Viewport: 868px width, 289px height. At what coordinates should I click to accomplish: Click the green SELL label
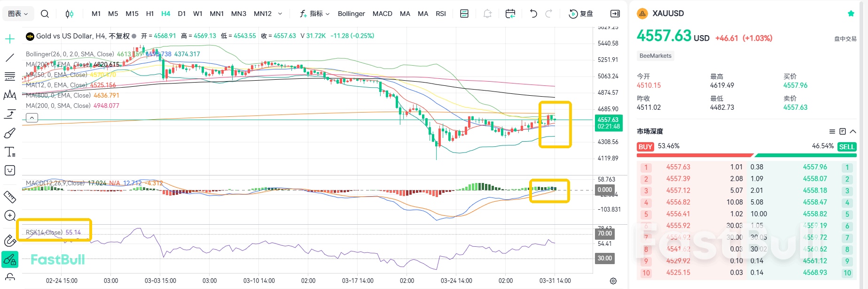pos(846,147)
